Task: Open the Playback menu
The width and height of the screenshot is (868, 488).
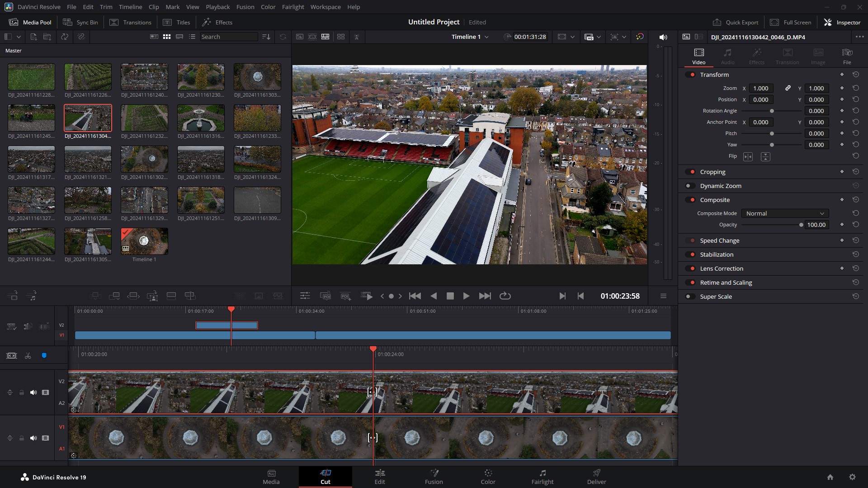Action: pyautogui.click(x=217, y=7)
